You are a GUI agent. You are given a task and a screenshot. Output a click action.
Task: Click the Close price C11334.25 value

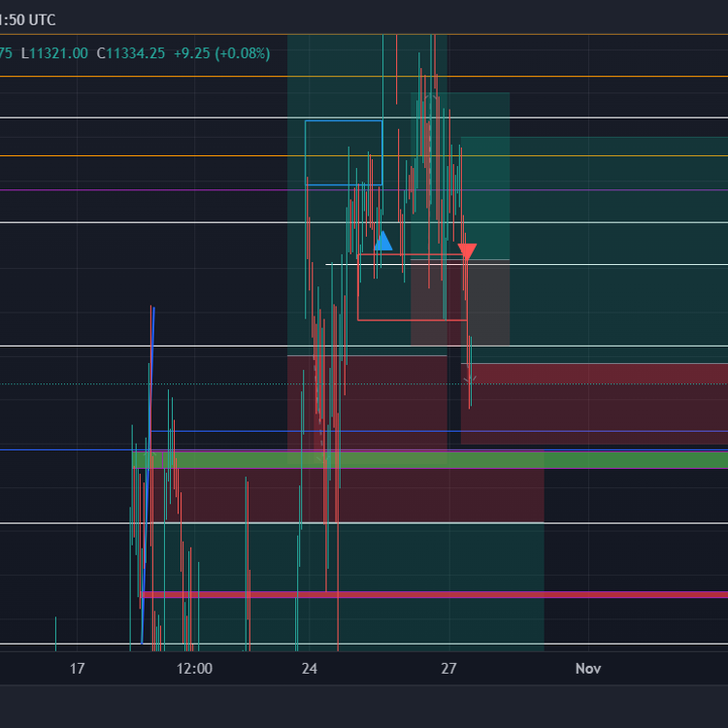(131, 53)
